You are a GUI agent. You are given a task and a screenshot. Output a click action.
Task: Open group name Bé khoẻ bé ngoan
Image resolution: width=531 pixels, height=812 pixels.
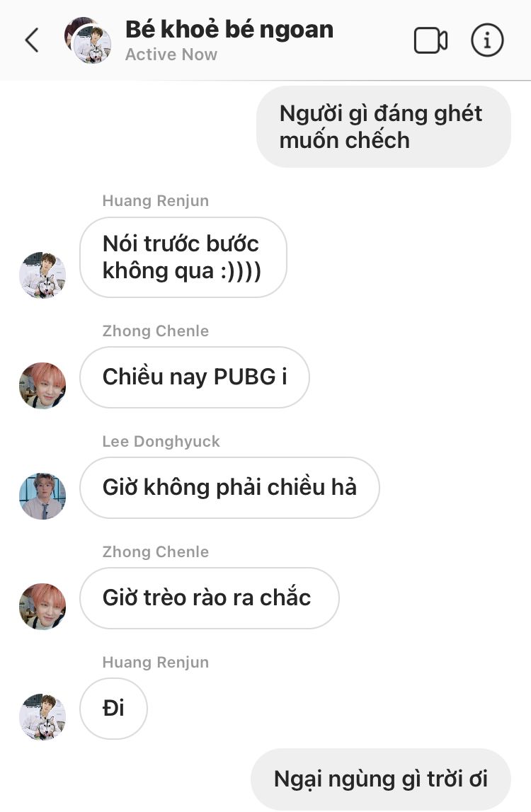pyautogui.click(x=229, y=29)
